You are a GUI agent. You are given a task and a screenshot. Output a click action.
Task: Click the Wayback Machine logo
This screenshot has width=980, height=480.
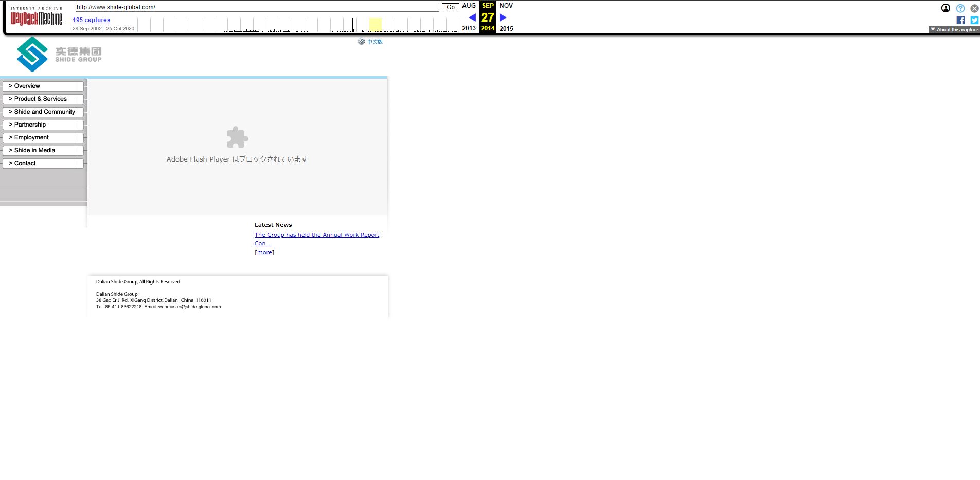(37, 19)
